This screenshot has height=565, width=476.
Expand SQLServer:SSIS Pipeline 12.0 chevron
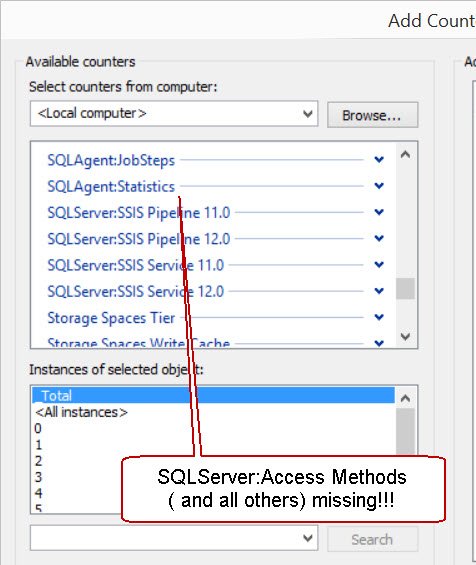tap(379, 239)
